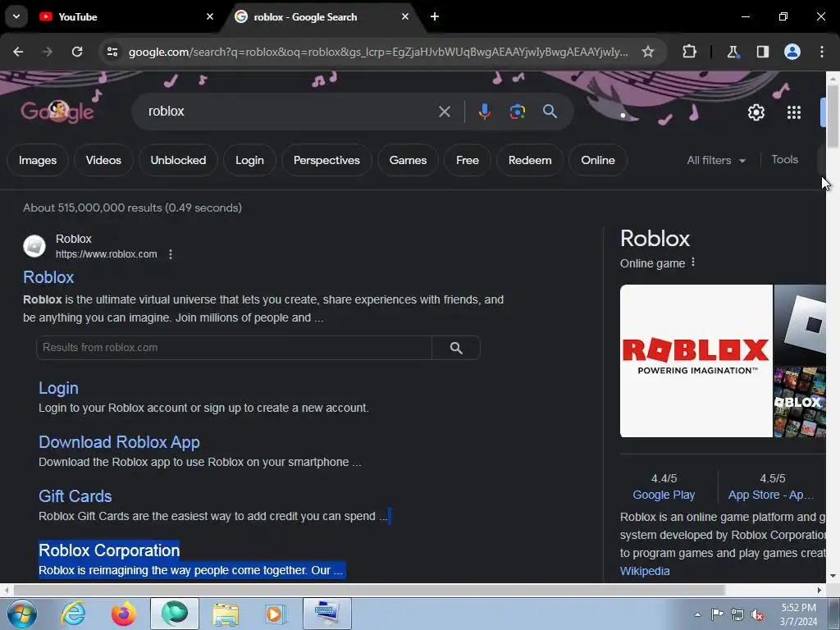Screen dimensions: 840x630
Task: Open the tab search dropdown arrow
Action: 16,16
